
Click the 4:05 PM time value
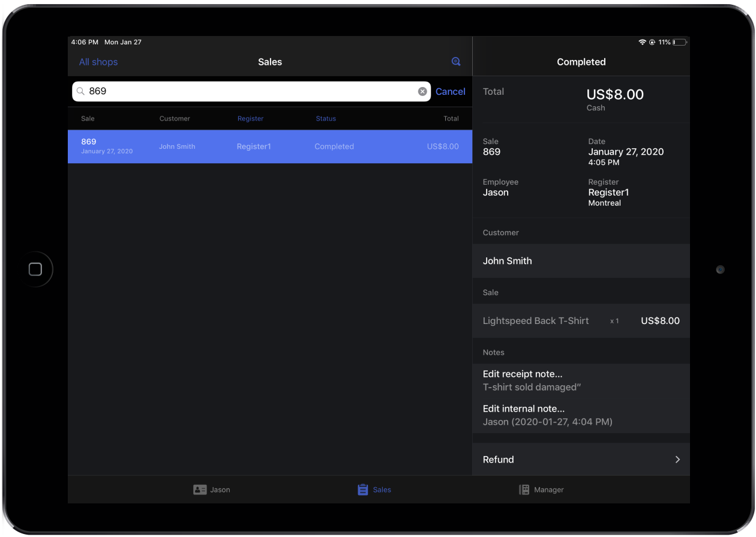click(x=604, y=163)
